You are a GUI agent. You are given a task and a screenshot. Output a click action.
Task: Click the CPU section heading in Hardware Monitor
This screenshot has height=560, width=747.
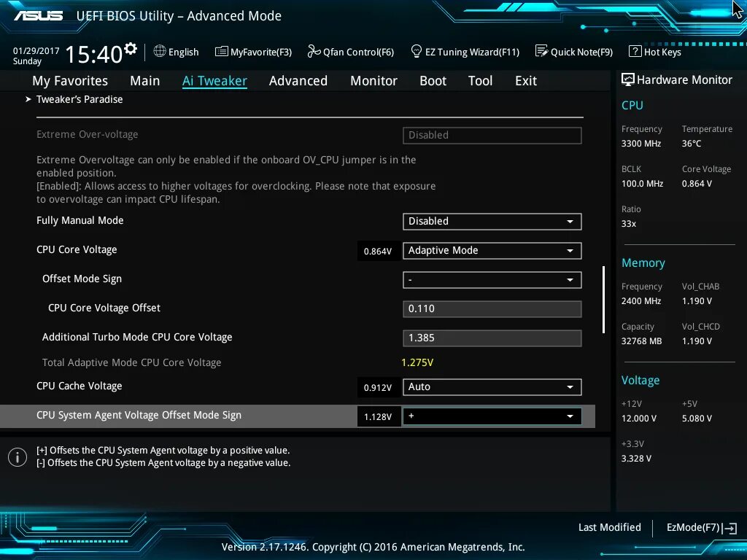click(x=632, y=105)
